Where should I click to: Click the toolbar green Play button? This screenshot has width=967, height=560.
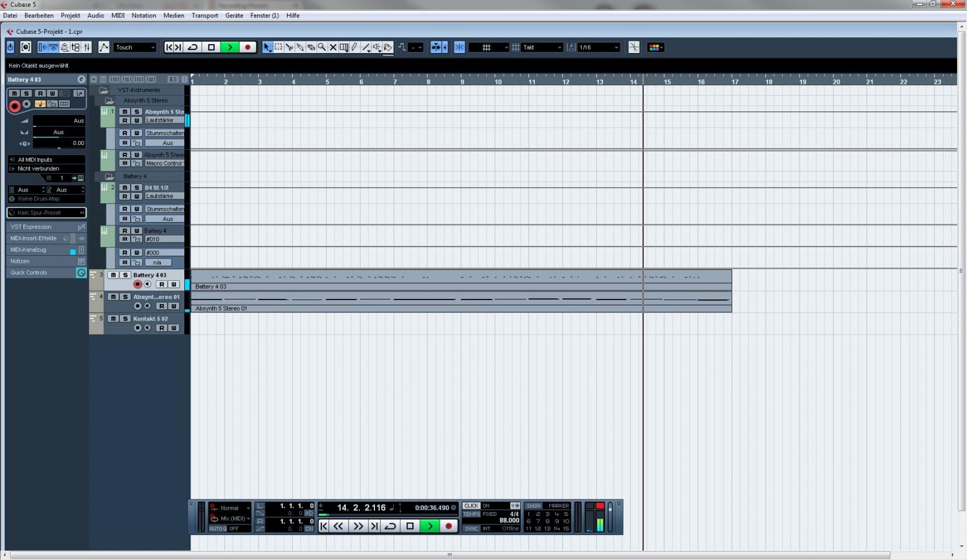230,47
